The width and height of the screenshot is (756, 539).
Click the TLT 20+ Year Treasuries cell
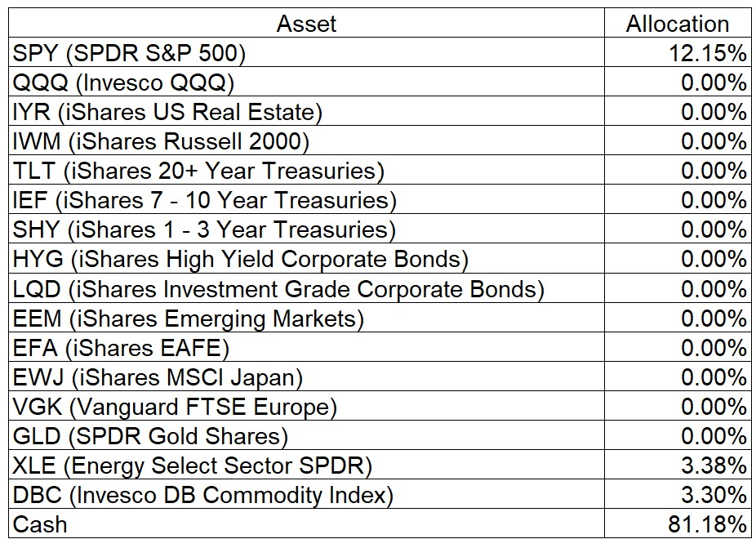(198, 171)
